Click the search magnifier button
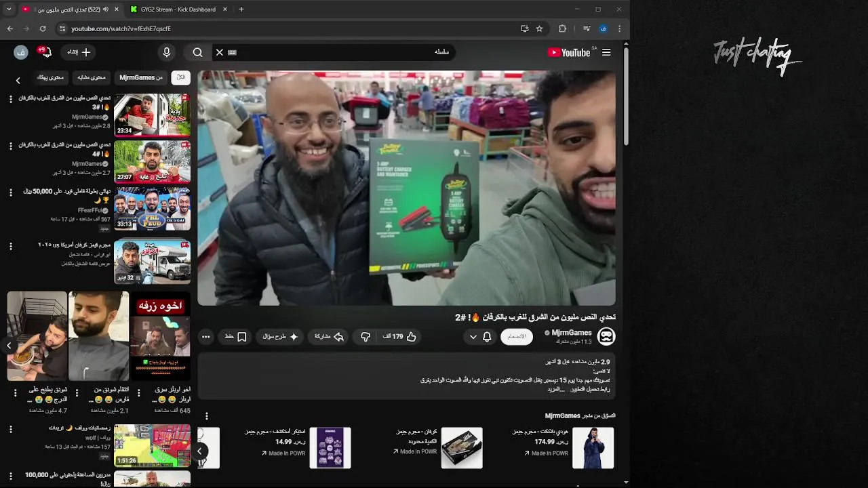Viewport: 868px width, 488px height. coord(197,52)
